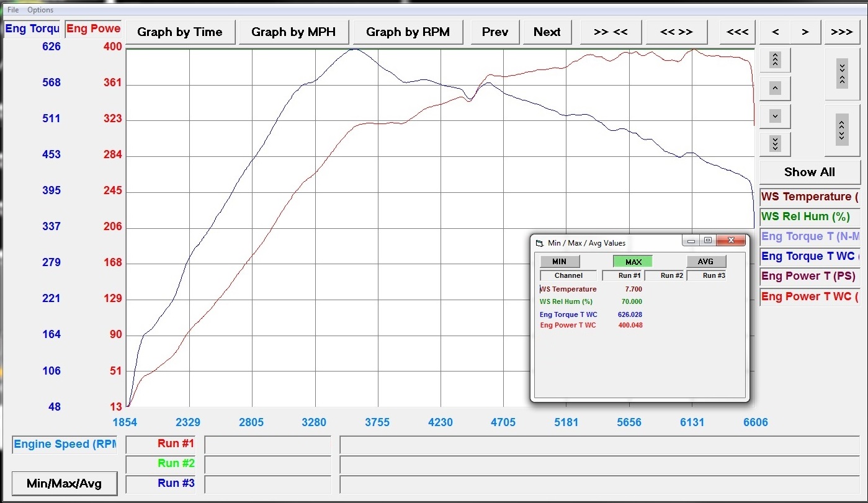
Task: Click the vertical compress arrows button
Action: click(x=842, y=74)
